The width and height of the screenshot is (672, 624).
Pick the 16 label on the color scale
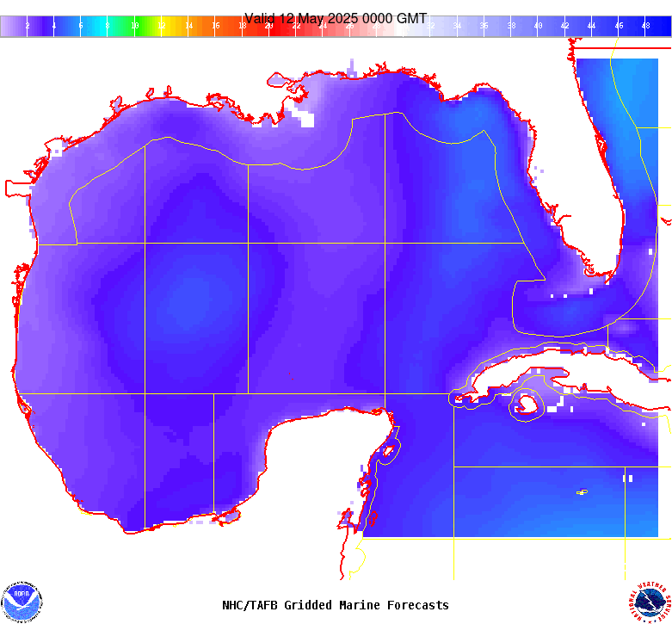[216, 26]
